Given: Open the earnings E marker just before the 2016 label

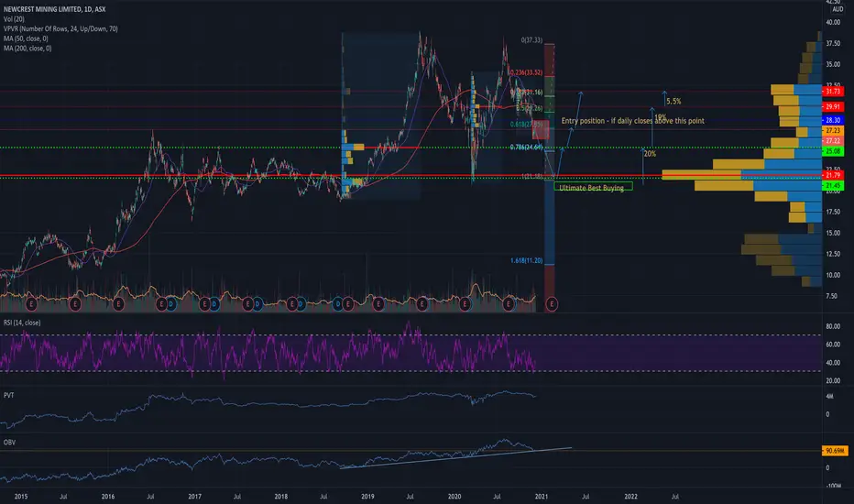Looking at the screenshot, I should (75, 304).
